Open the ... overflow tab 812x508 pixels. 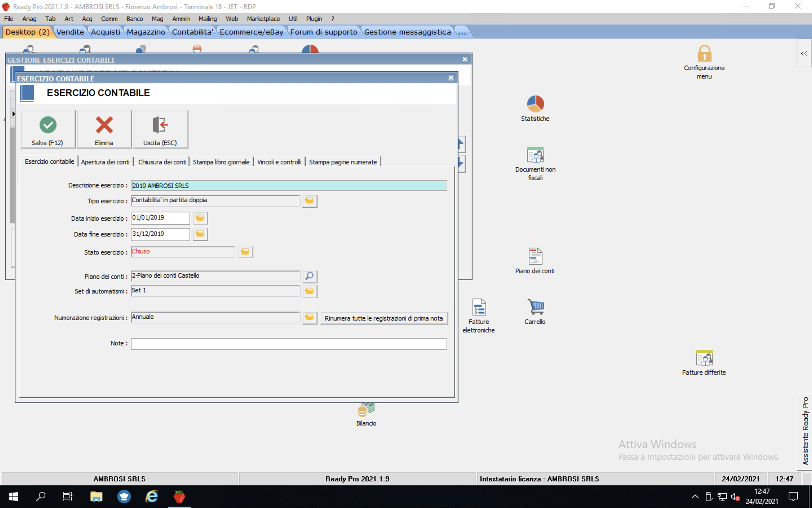(462, 32)
